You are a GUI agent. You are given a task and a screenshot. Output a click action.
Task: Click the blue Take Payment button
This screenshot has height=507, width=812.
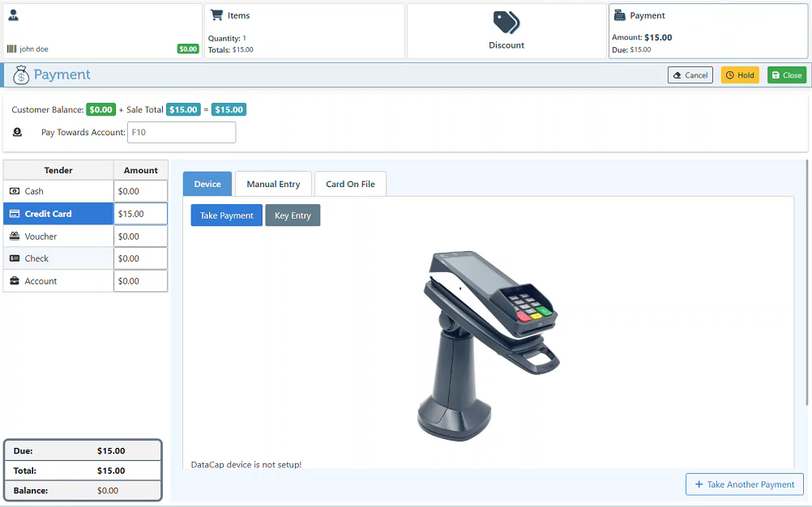227,215
